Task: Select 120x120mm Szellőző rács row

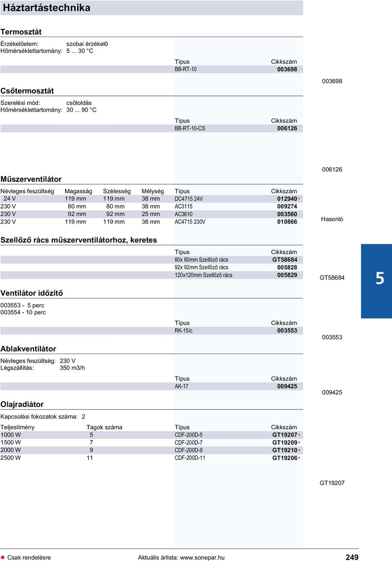Action: coord(151,275)
